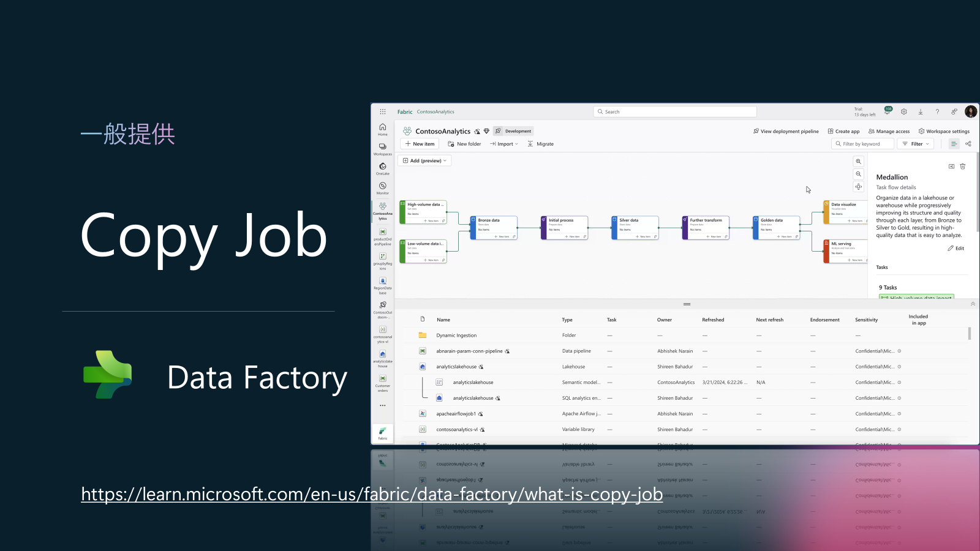The image size is (980, 551).
Task: Open productOrdersPipeline in the left nav
Action: coord(383,237)
